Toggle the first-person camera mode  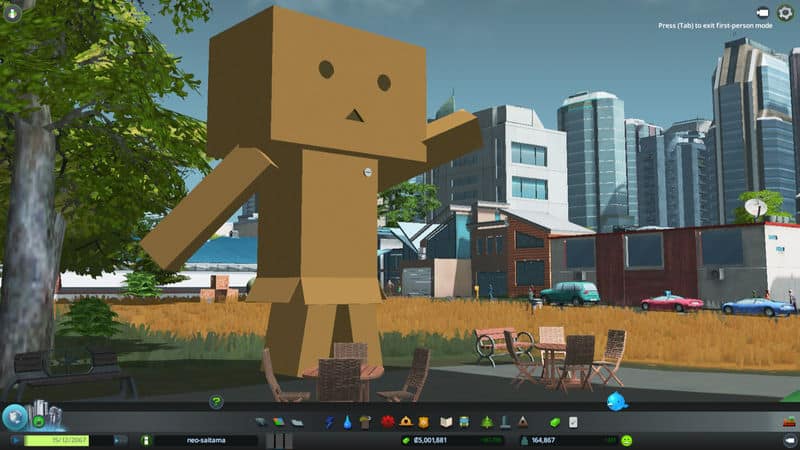click(x=762, y=12)
